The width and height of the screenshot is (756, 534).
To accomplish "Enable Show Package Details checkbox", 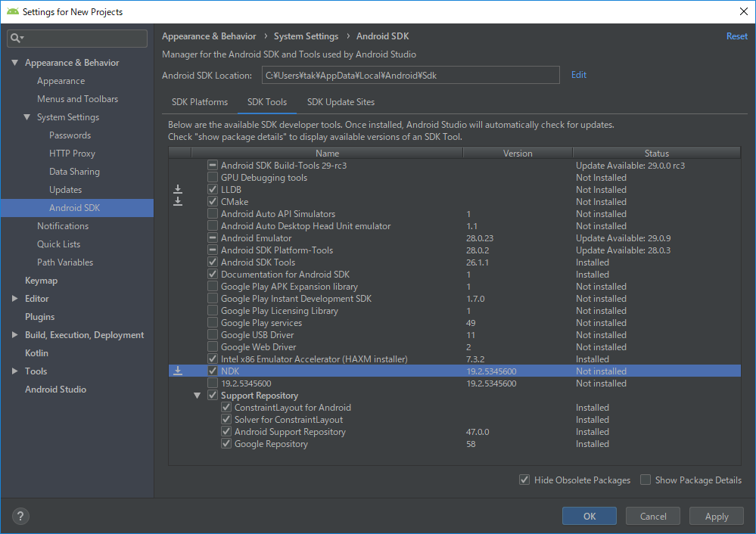I will click(x=645, y=480).
